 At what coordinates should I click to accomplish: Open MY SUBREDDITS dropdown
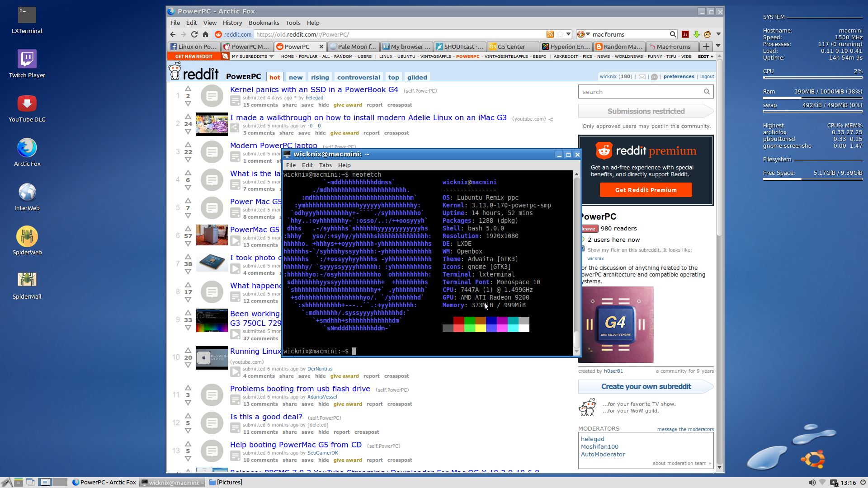[253, 56]
